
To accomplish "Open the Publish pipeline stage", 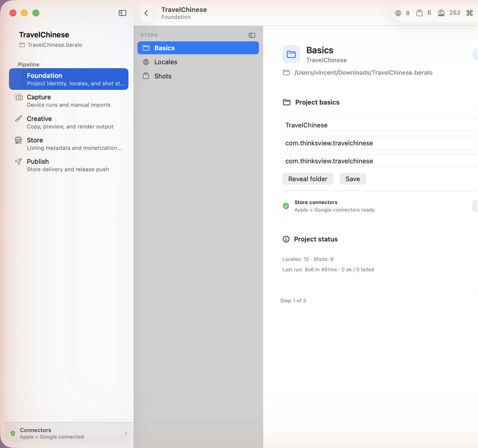I will 69,165.
